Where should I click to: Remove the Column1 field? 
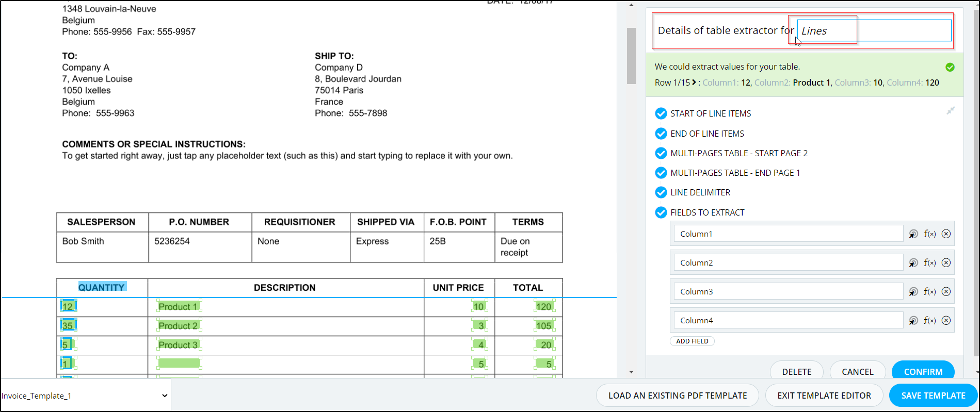(x=946, y=234)
